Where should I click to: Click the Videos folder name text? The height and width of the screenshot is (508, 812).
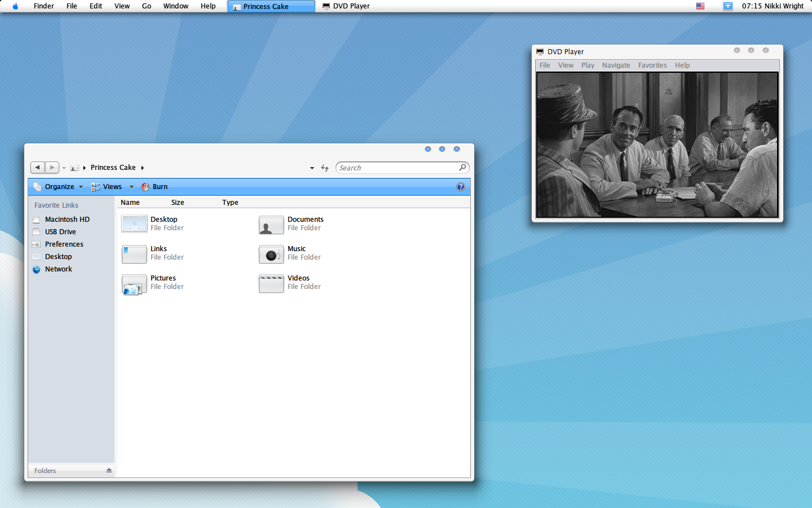pos(298,278)
